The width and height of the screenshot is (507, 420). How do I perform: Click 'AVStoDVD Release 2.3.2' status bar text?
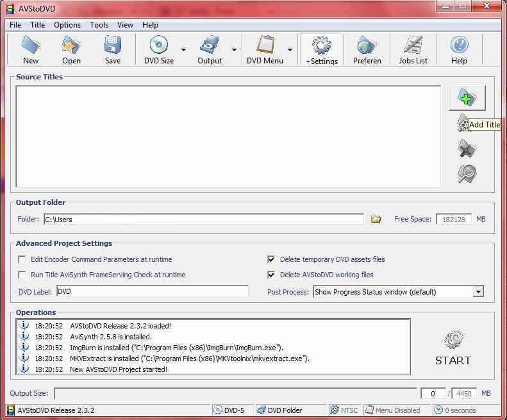tap(56, 410)
